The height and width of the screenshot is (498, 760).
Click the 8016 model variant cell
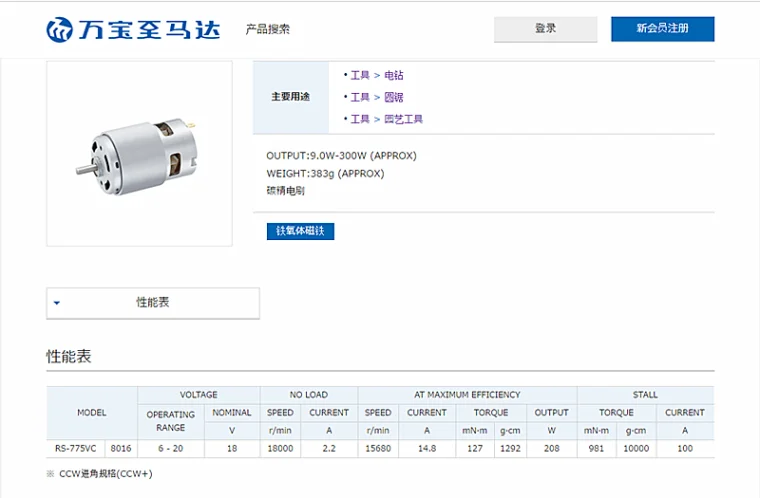(x=121, y=449)
